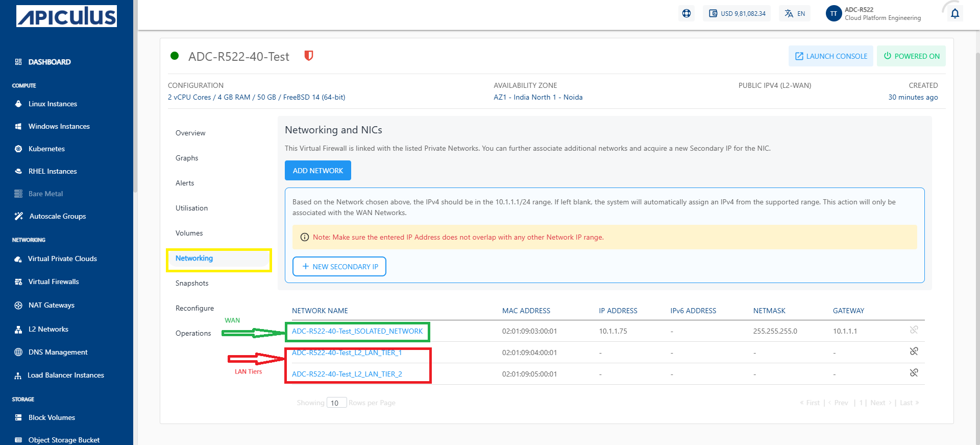Screen dimensions: 980x445
Task: Open Autoscale Groups
Action: (x=58, y=216)
